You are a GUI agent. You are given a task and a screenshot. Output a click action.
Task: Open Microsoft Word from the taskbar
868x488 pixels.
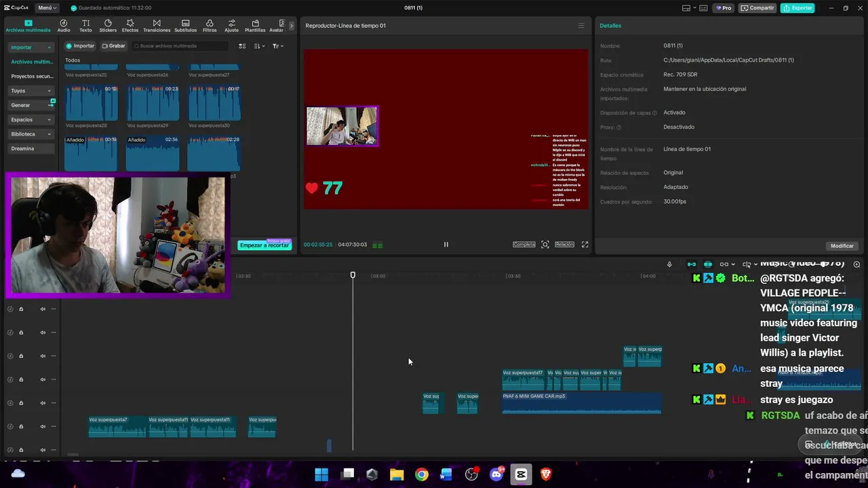(x=446, y=474)
